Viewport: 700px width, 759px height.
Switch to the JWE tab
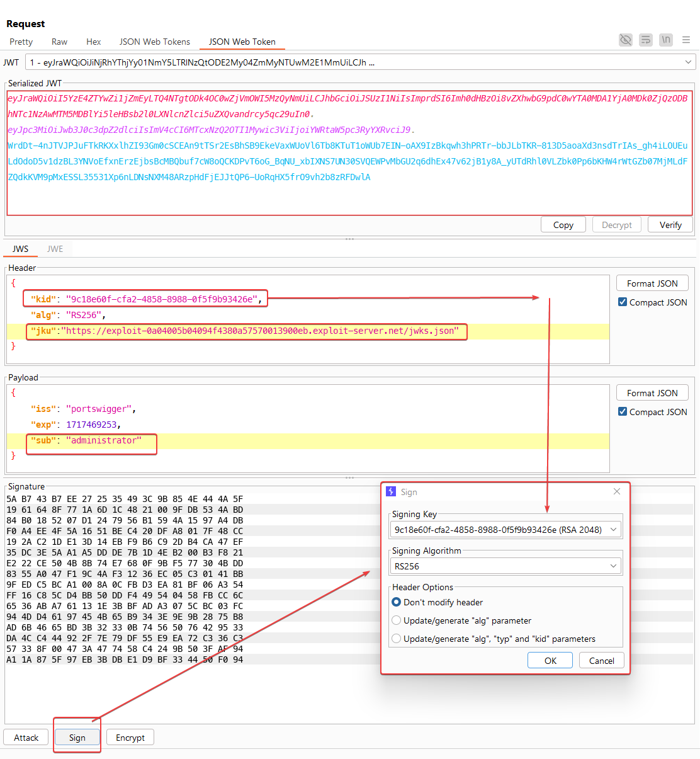(x=55, y=249)
